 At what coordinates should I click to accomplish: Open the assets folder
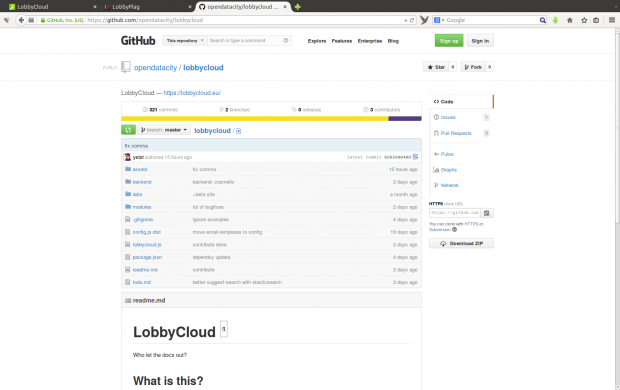140,169
